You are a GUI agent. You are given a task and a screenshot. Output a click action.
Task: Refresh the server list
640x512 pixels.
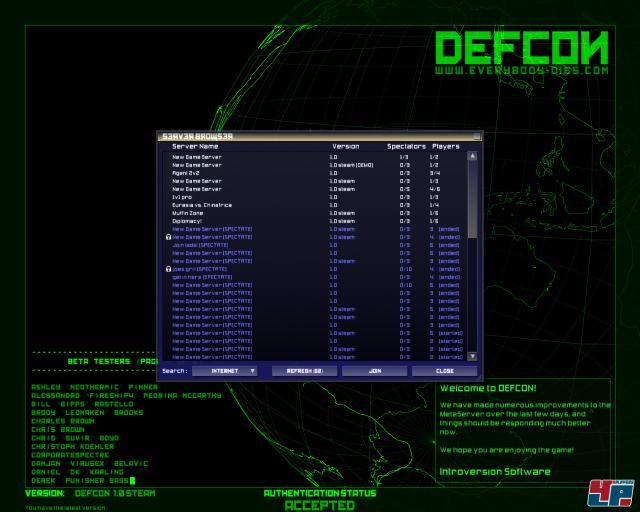304,371
